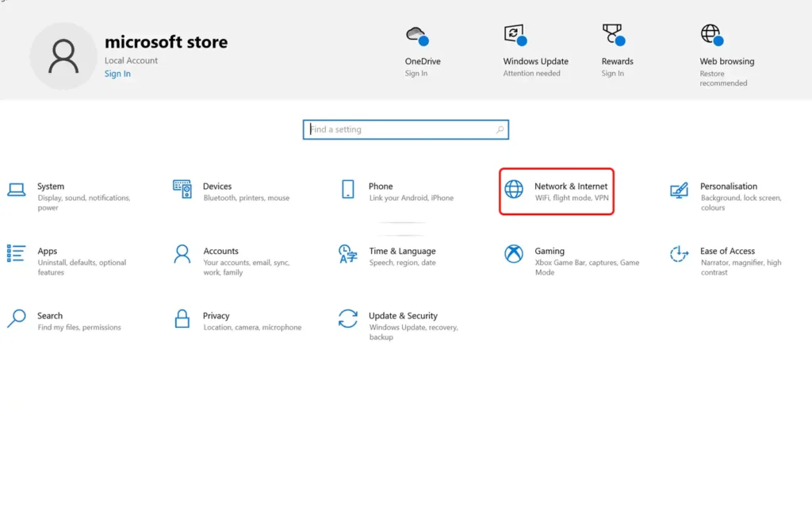Click the Time & Language icon
This screenshot has width=812, height=508.
click(x=348, y=254)
